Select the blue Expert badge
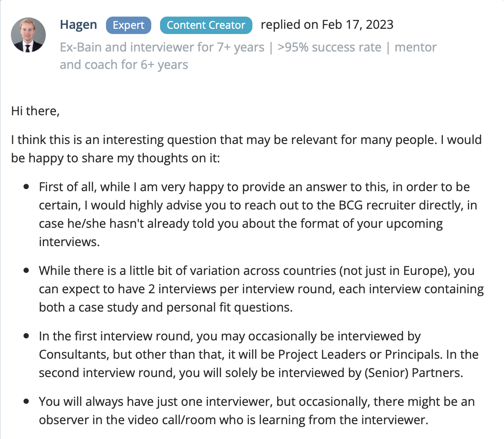Viewport: 504px width, 439px height. (129, 25)
